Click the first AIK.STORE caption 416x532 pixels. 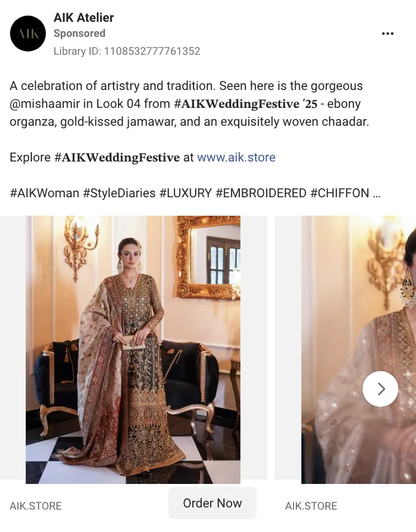36,506
